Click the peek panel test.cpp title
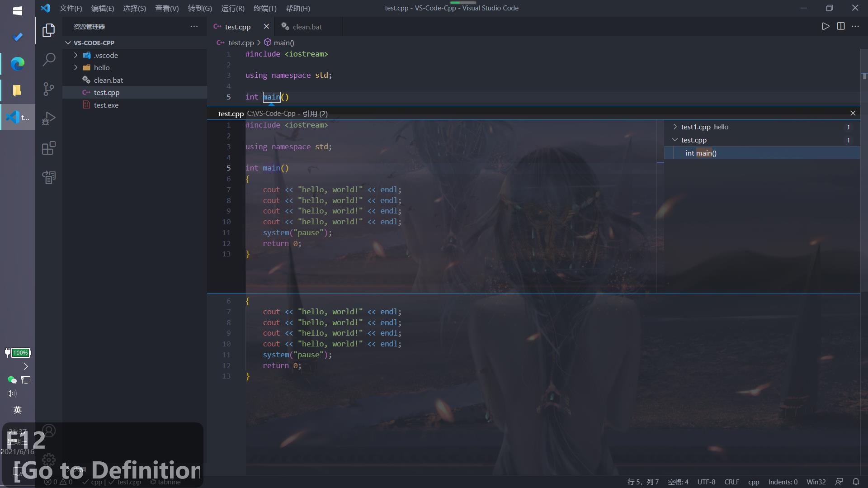 [x=231, y=114]
